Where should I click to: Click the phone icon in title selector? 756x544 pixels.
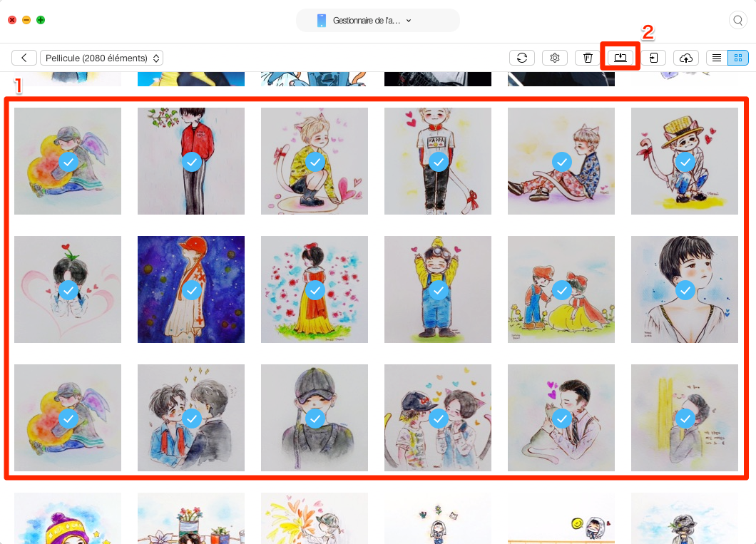pos(321,20)
